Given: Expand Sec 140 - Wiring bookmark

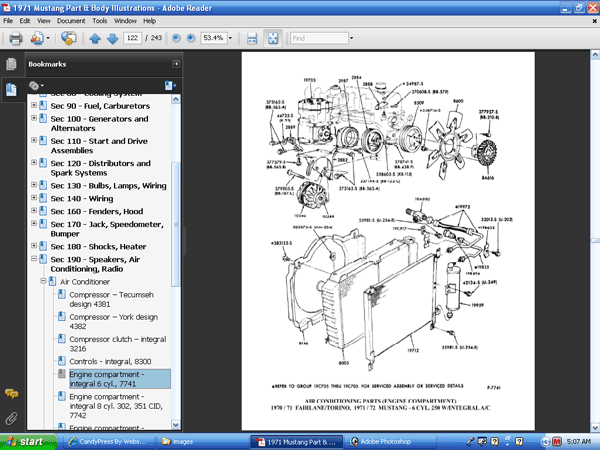Looking at the screenshot, I should 34,197.
